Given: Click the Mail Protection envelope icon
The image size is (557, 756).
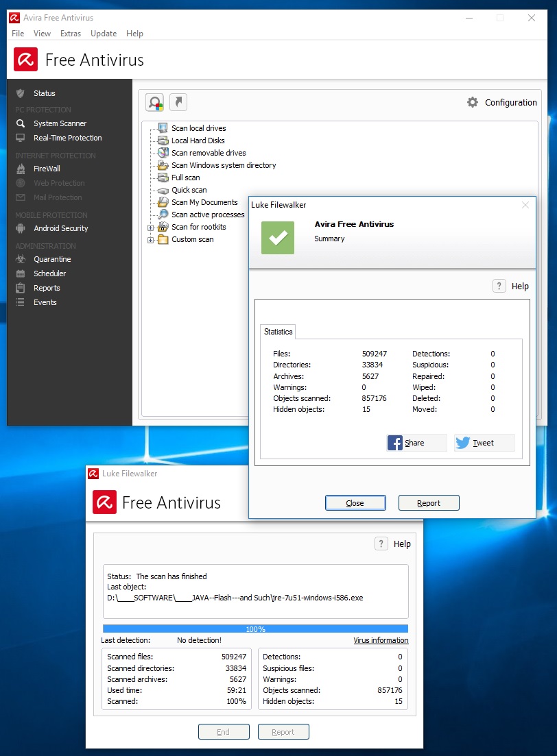Looking at the screenshot, I should tap(21, 197).
